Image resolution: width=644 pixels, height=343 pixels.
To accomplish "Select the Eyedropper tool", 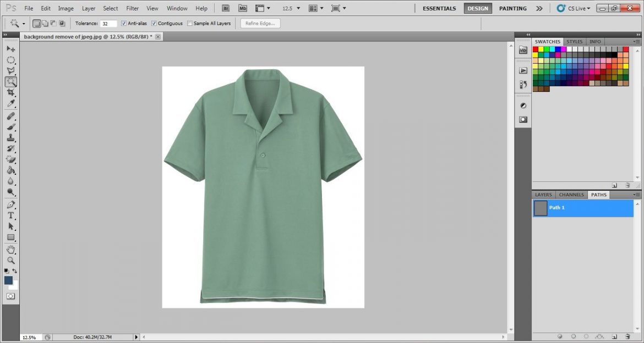I will [x=10, y=103].
